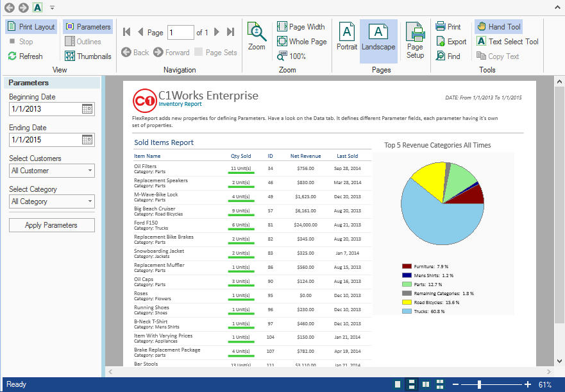
Task: Select multi-page grid view in status bar
Action: [440, 385]
